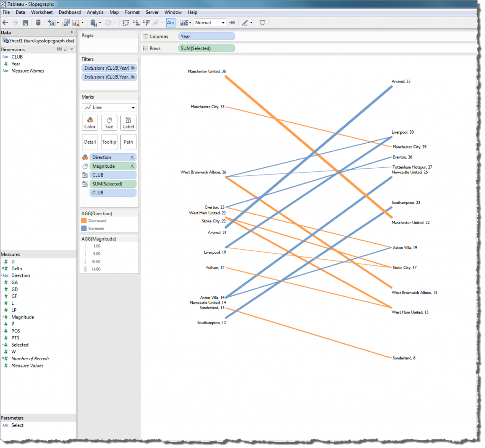Select the Year pill on Columns shelf
Image resolution: width=485 pixels, height=448 pixels.
coord(206,37)
